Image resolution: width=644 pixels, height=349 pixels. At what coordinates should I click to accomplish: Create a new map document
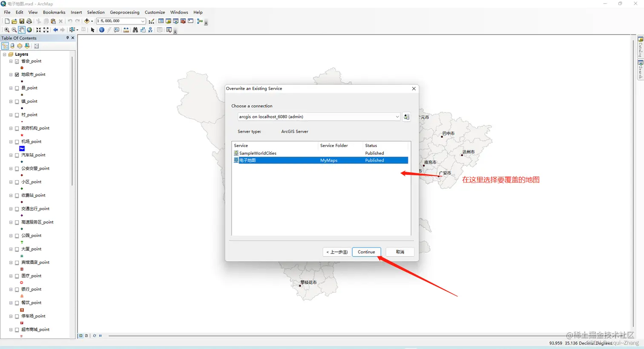tap(7, 21)
